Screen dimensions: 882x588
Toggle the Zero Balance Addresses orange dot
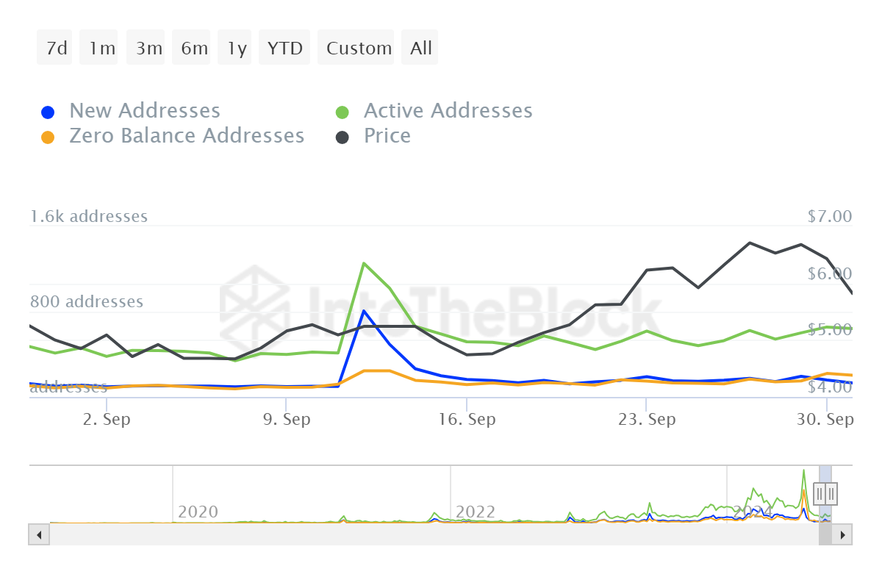pyautogui.click(x=48, y=137)
